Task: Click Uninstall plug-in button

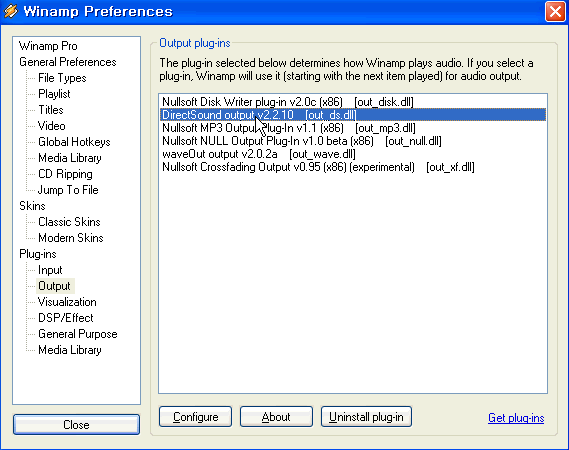Action: (x=366, y=417)
